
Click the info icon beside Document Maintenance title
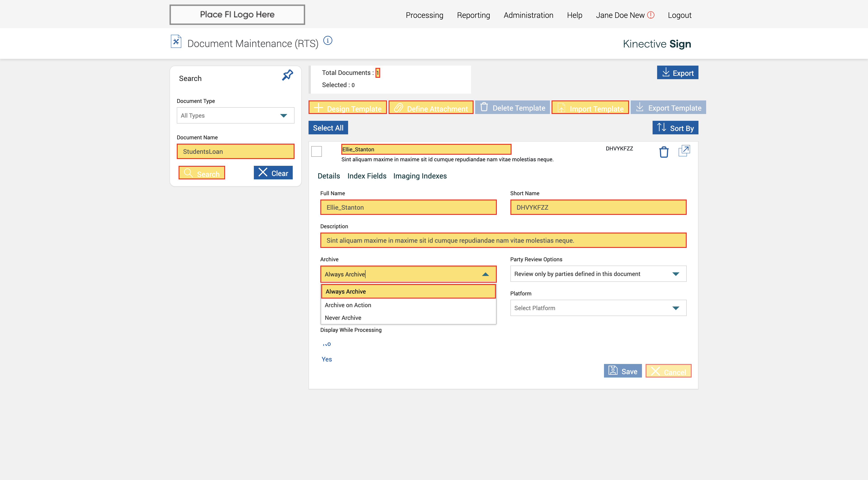328,41
